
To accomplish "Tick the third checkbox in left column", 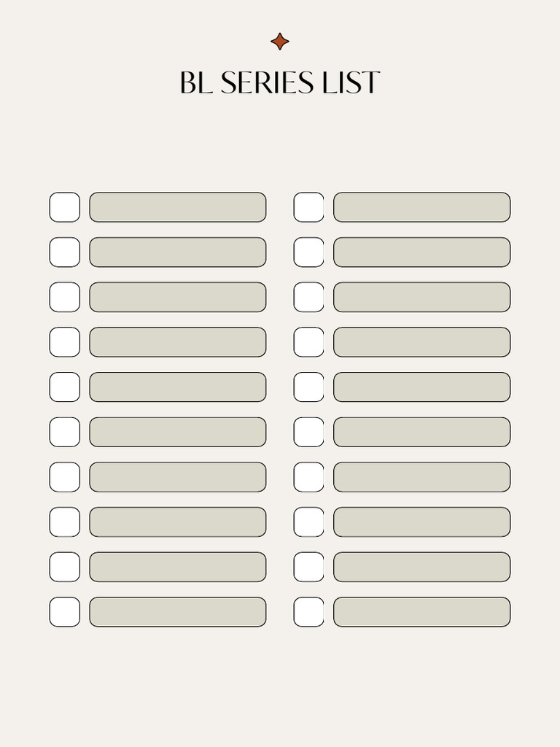I will point(65,297).
